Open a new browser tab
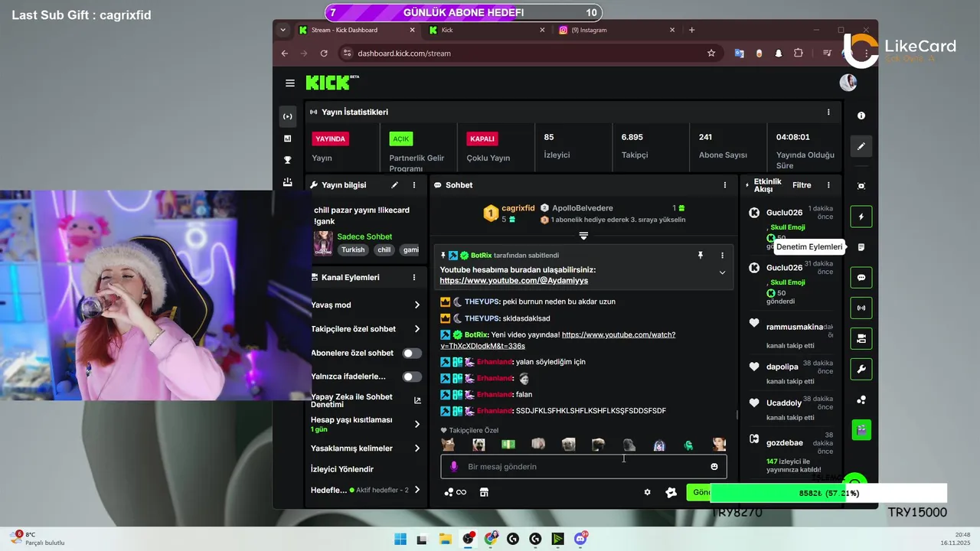Screen dimensions: 980x551 tap(692, 30)
